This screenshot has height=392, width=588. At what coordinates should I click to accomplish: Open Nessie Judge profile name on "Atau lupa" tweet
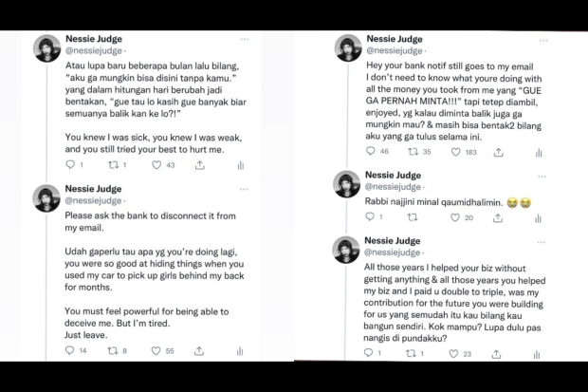point(93,40)
